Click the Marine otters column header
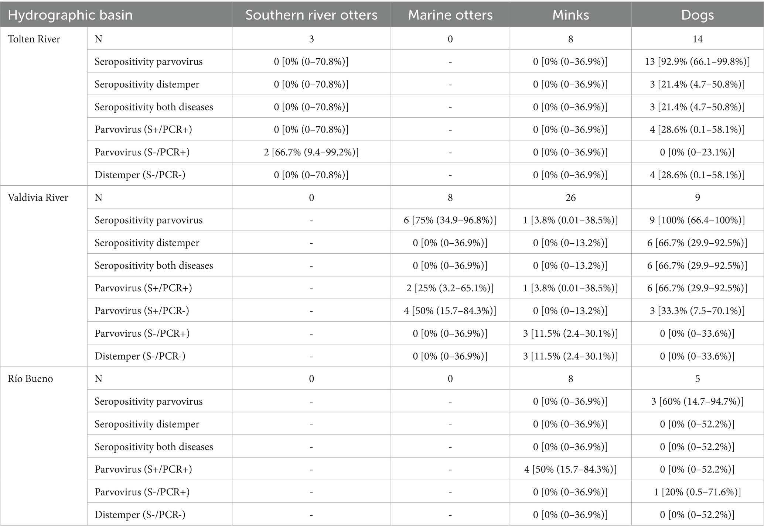The height and width of the screenshot is (532, 764). click(450, 15)
